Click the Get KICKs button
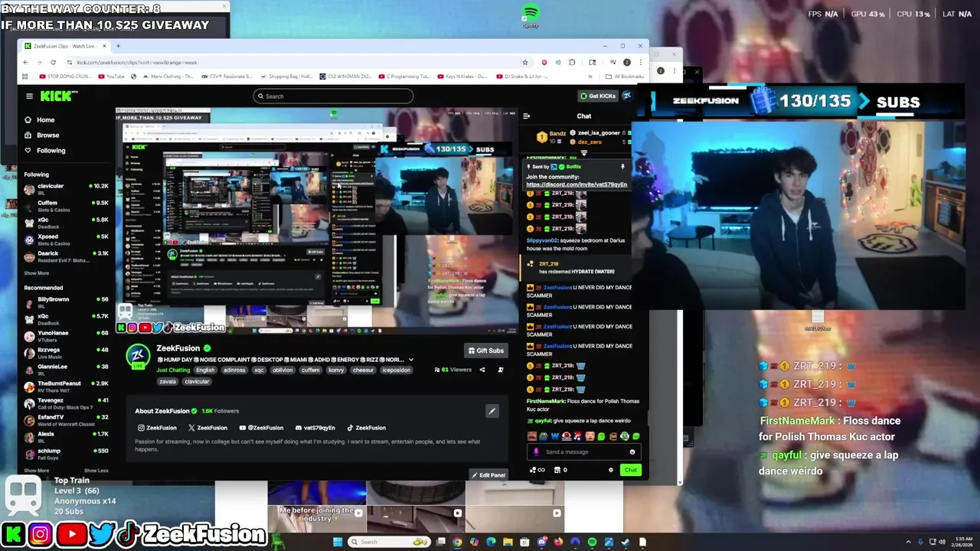 (597, 96)
